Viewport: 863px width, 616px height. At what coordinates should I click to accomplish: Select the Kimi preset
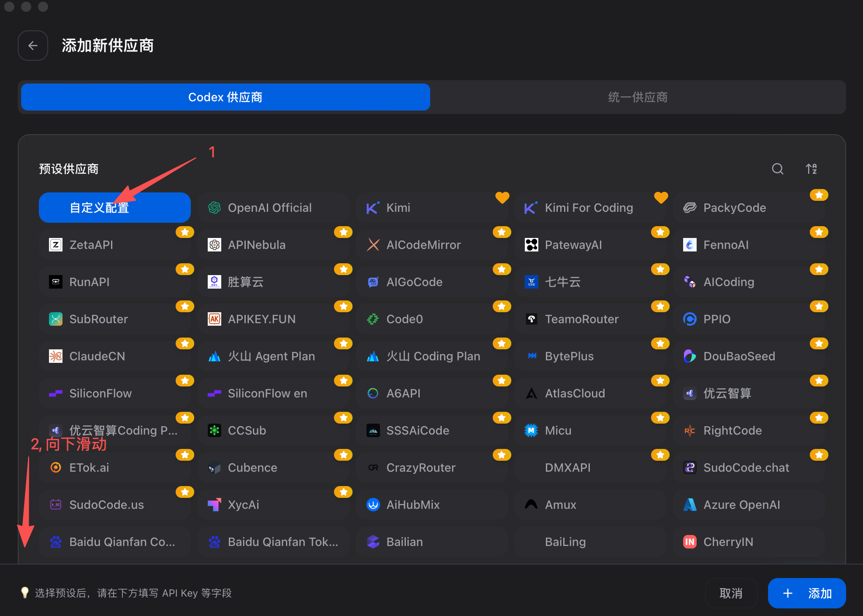[x=432, y=208]
